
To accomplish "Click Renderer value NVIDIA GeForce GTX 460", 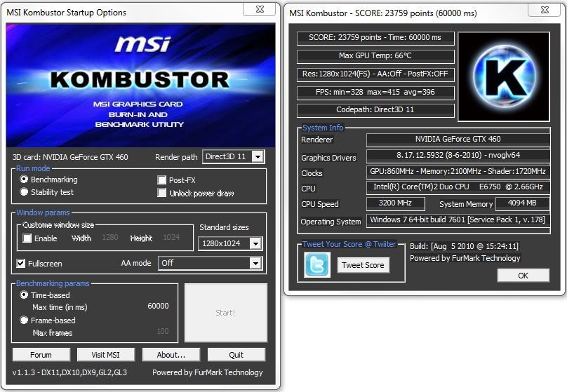I will (x=458, y=139).
